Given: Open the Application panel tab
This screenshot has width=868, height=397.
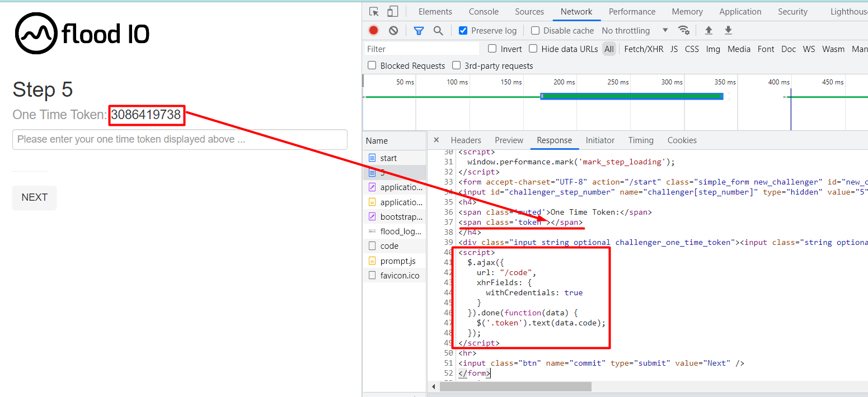Looking at the screenshot, I should [x=740, y=12].
